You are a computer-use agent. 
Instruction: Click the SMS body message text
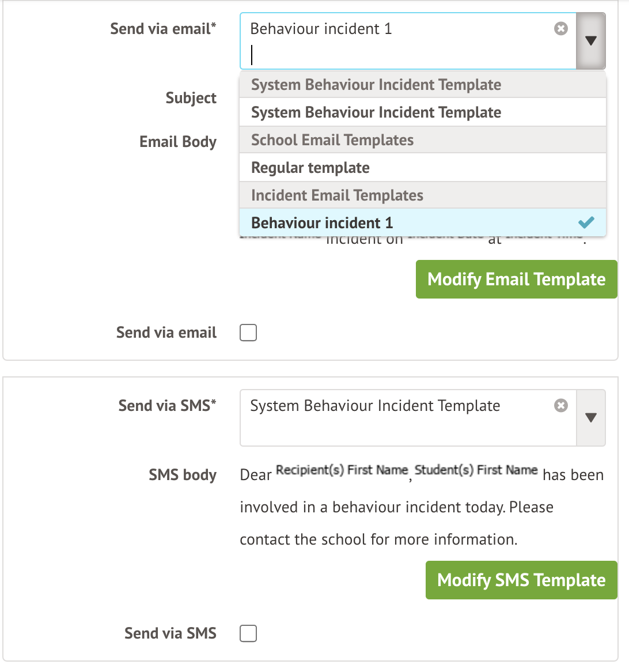pos(396,508)
